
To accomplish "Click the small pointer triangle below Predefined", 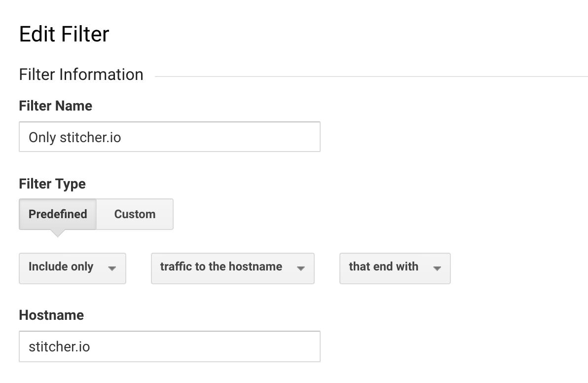I will coord(57,233).
